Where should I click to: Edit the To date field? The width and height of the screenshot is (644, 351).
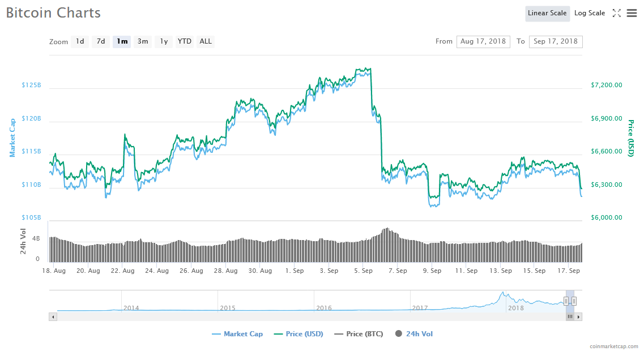click(556, 41)
